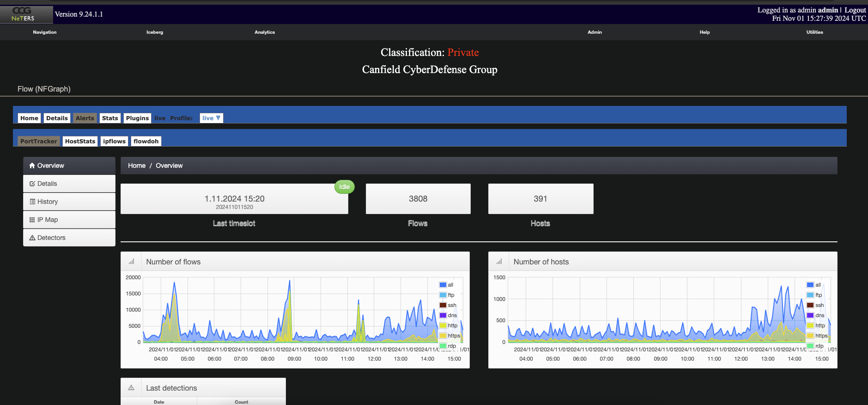Expand the Utilities menu
Screen dimensions: 868x405
click(814, 32)
